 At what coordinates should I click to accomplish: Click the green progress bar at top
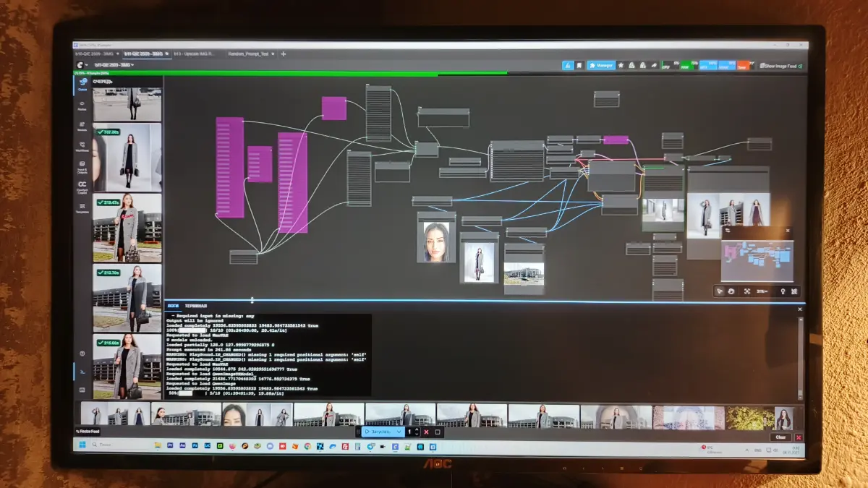pyautogui.click(x=289, y=73)
